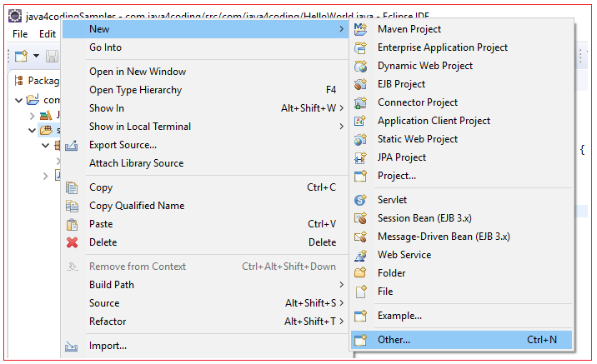Choose Open in New Window
Viewport: 597px width, 364px height.
[206, 72]
